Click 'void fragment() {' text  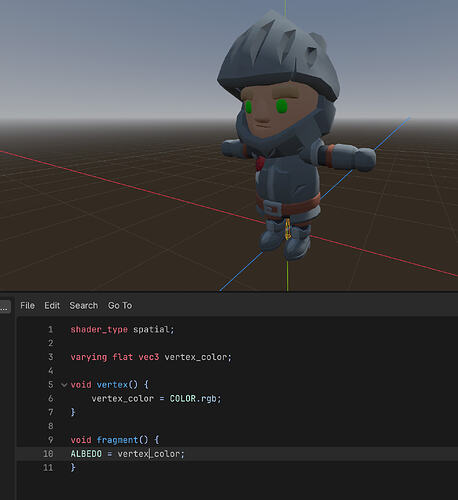tap(115, 440)
